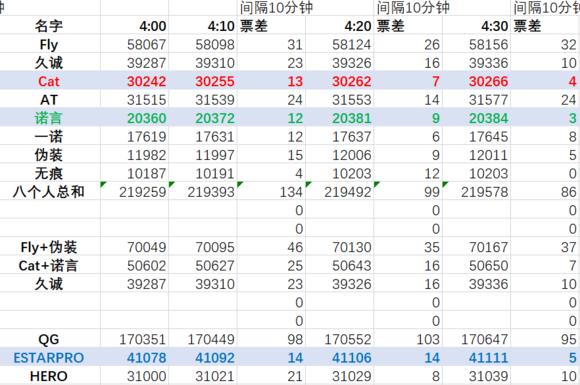Select the Fly+伪装 label cell
The width and height of the screenshot is (580, 385).
(x=49, y=247)
